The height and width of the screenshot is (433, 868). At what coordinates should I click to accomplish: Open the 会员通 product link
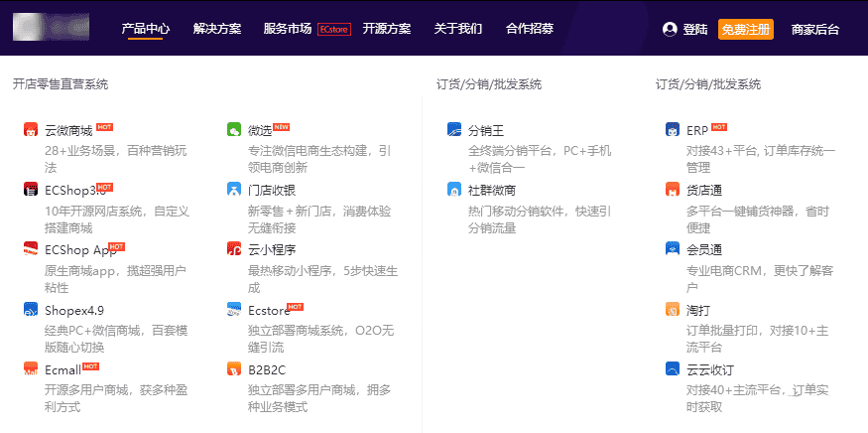pyautogui.click(x=704, y=250)
